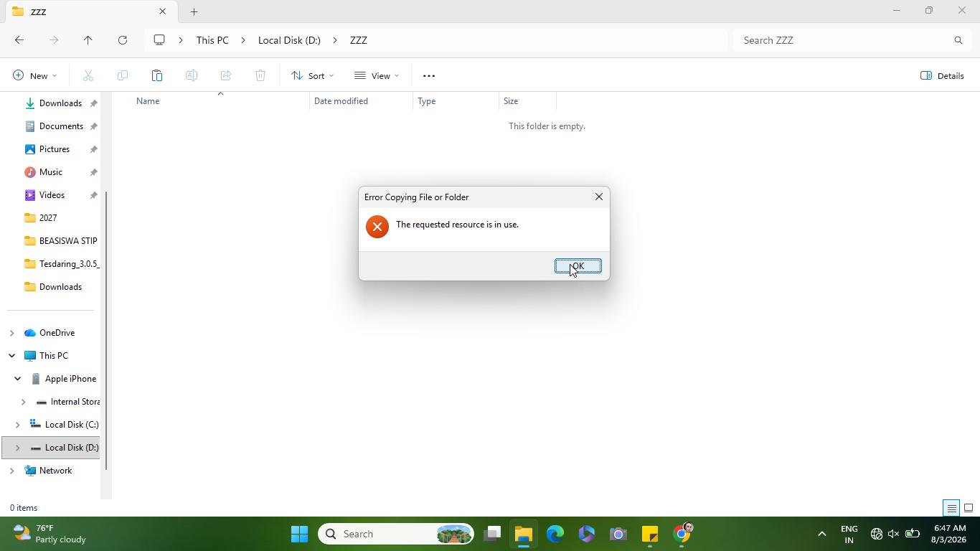Navigate back with the back arrow

click(x=19, y=40)
